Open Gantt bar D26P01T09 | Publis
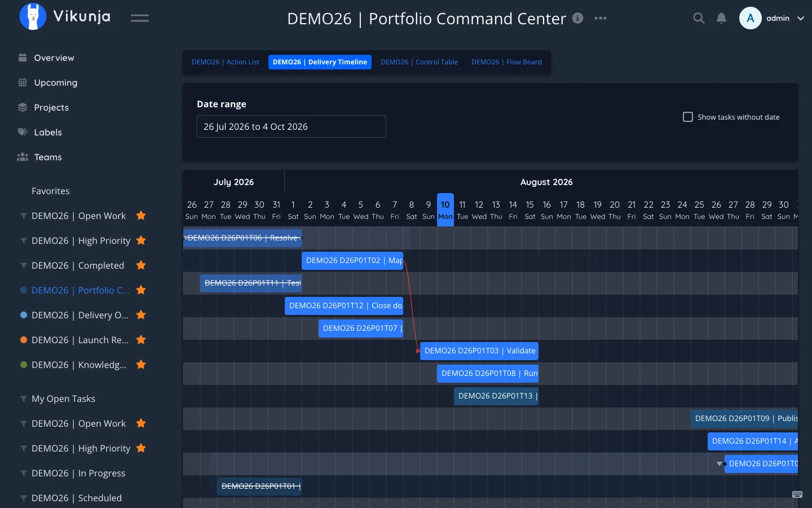812x508 pixels. pyautogui.click(x=744, y=419)
